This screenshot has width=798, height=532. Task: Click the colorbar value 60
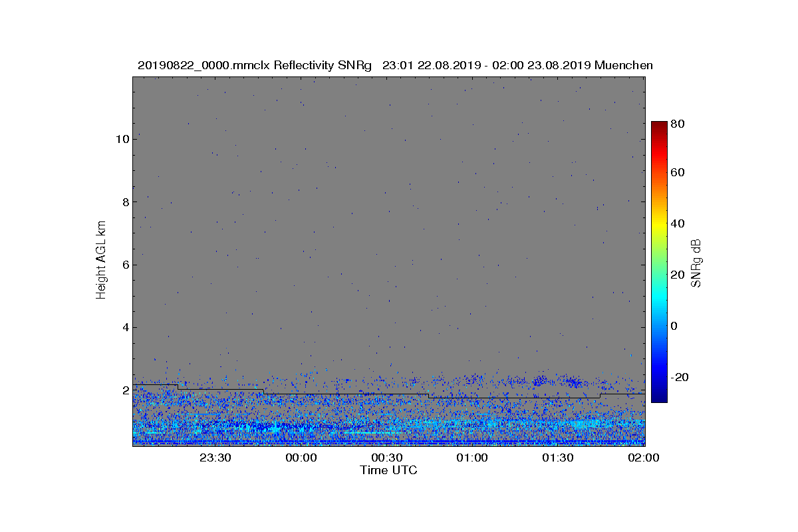point(678,173)
